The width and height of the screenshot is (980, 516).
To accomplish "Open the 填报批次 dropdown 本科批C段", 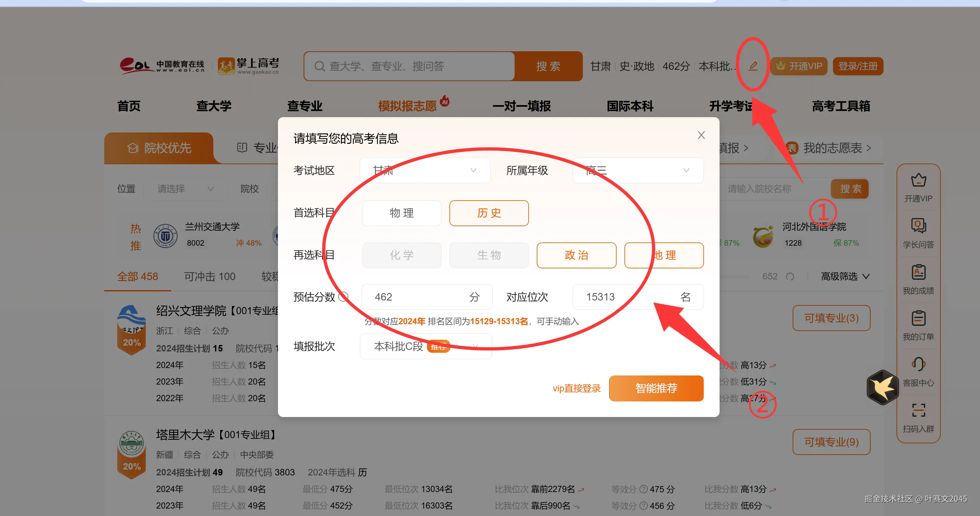I will tap(425, 346).
